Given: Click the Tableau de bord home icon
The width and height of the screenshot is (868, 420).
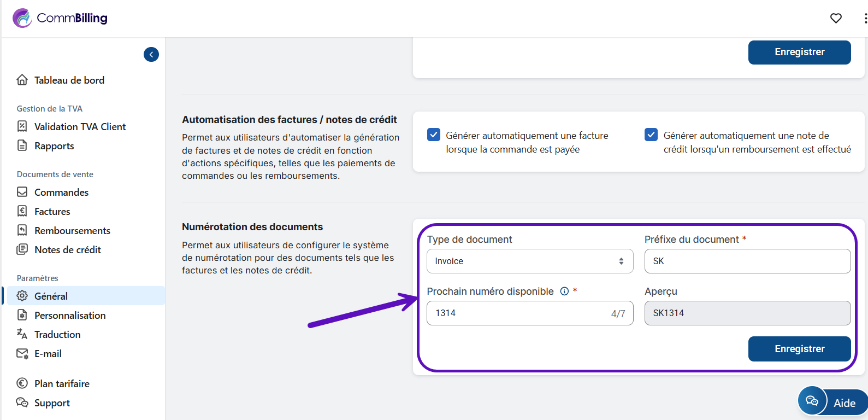Looking at the screenshot, I should [22, 80].
